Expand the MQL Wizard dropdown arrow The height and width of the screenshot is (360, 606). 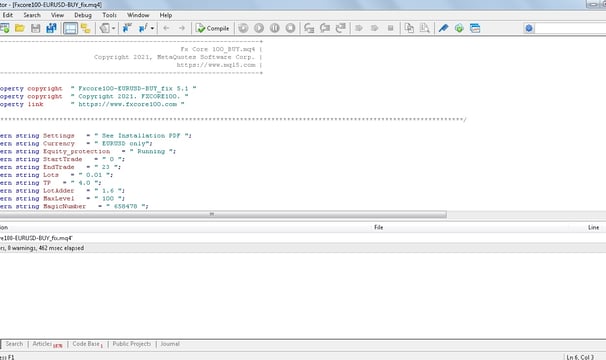coord(114,28)
